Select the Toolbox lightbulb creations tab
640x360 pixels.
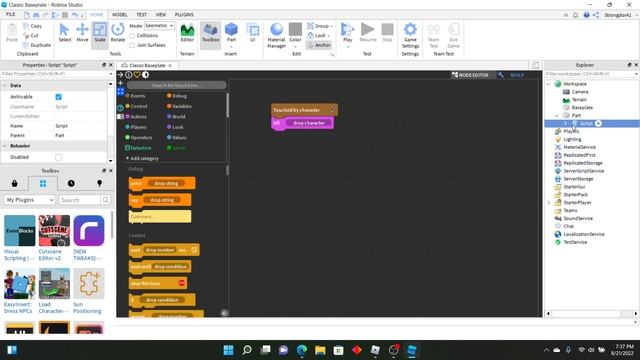[99, 184]
